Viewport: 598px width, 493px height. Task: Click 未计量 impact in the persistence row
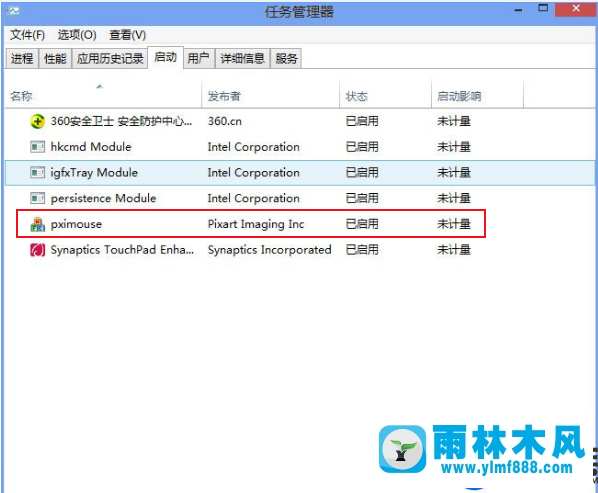(454, 198)
